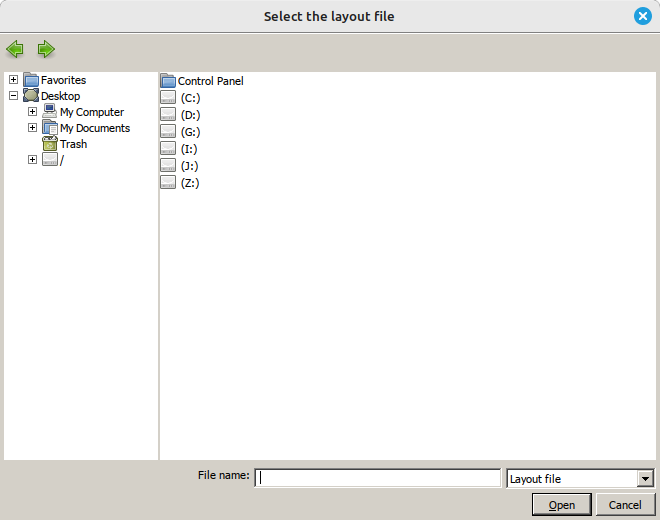Select the Favorites label in tree
This screenshot has height=520, width=660.
[64, 80]
